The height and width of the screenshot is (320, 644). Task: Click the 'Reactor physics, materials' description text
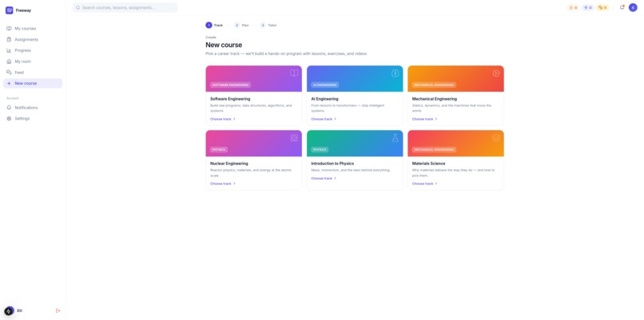click(251, 172)
